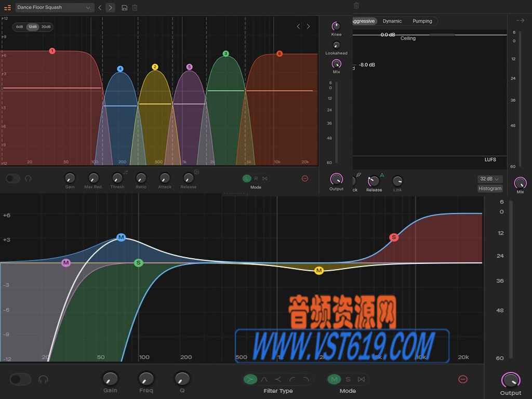Image resolution: width=532 pixels, height=399 pixels.
Task: Click the compressor Attack knob
Action: pyautogui.click(x=165, y=178)
